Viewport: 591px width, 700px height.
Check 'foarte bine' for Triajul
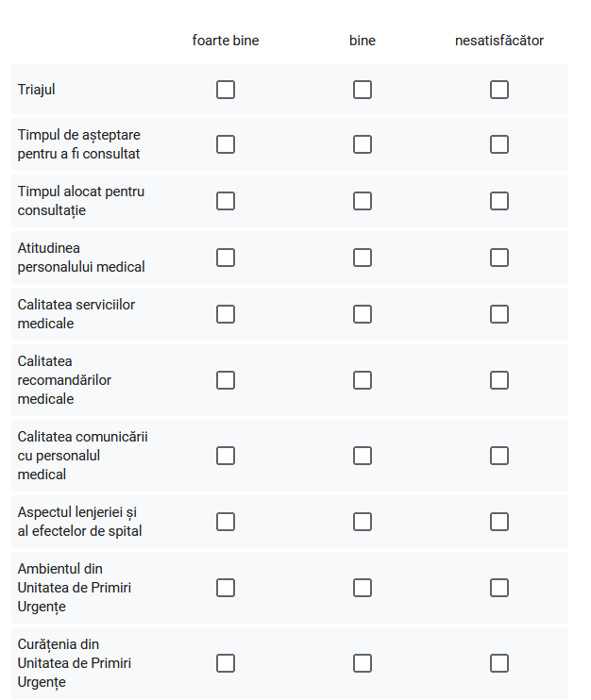[226, 90]
